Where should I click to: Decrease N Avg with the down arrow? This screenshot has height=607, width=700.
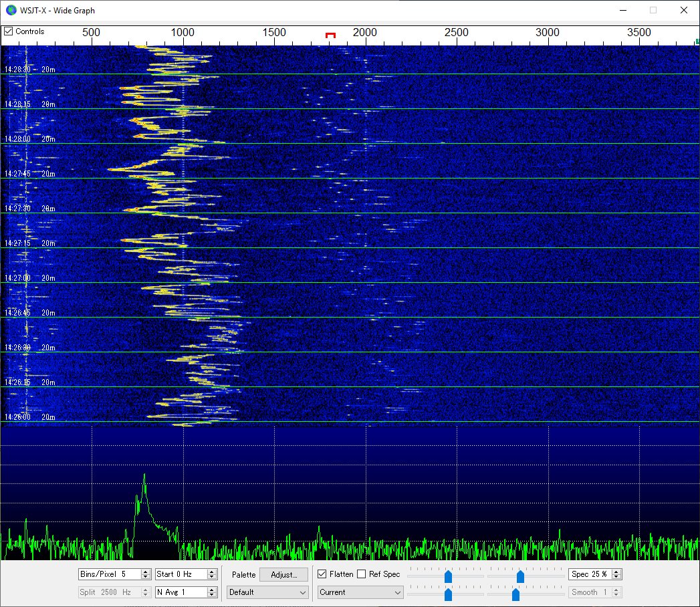click(212, 595)
